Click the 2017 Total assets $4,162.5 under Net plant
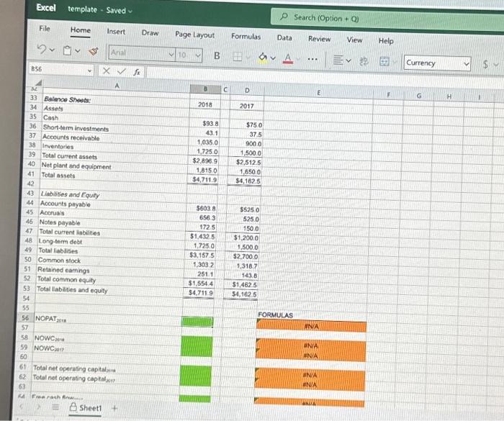 point(248,181)
